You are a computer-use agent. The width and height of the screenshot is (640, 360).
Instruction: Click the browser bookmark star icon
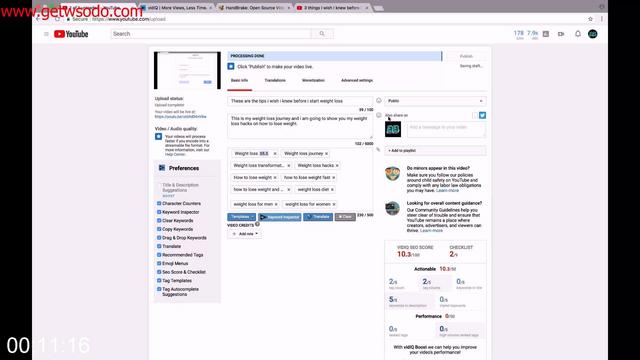coord(590,19)
